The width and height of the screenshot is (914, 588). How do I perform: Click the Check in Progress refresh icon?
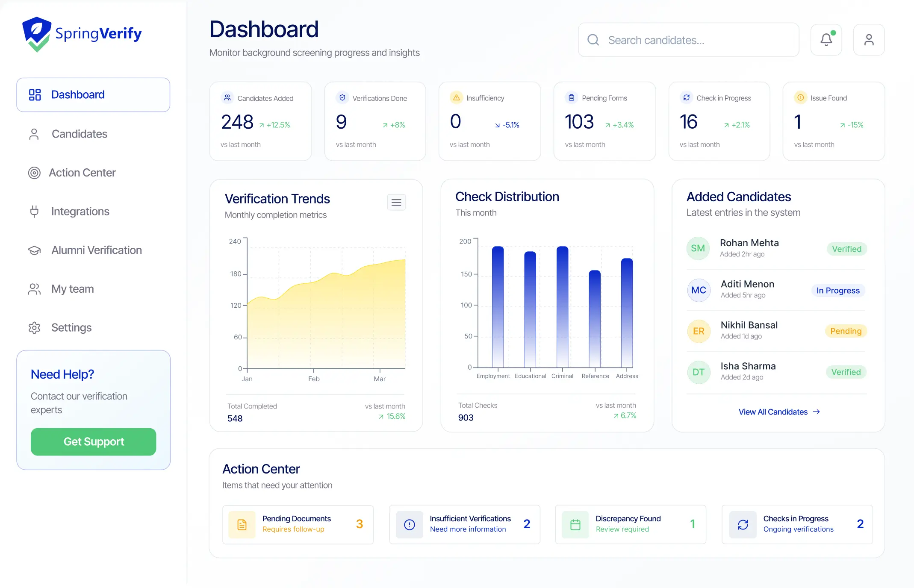click(687, 98)
